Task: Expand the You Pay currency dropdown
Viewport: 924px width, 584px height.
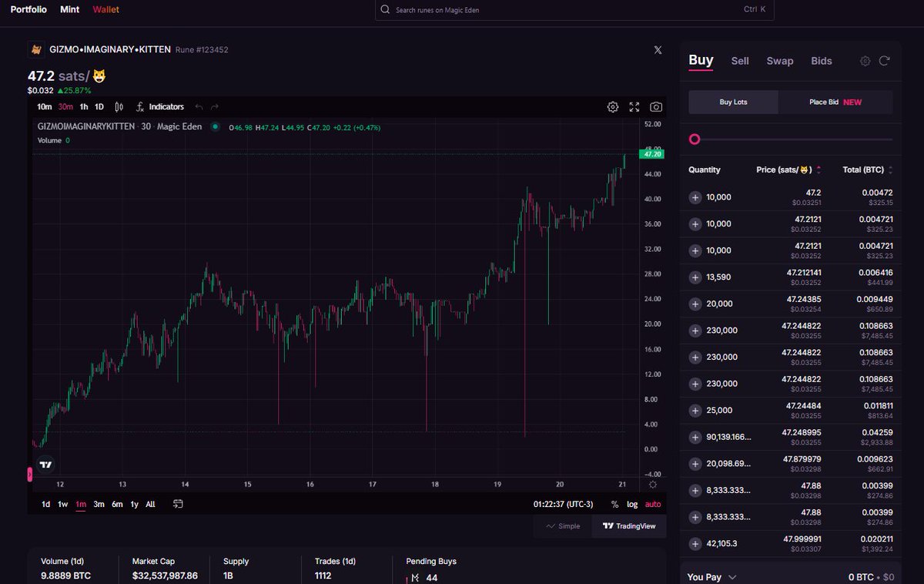Action: pos(732,577)
